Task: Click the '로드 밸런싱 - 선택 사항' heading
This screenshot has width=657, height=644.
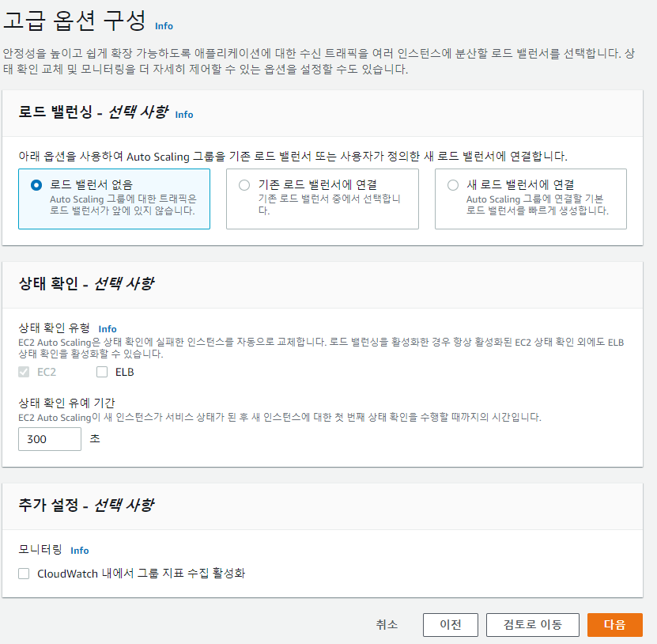Action: pyautogui.click(x=93, y=112)
